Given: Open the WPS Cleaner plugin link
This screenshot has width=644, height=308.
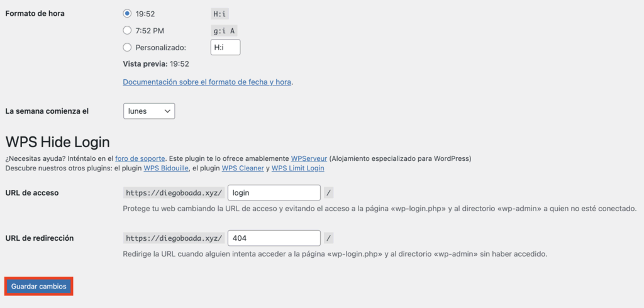Looking at the screenshot, I should click(x=242, y=168).
